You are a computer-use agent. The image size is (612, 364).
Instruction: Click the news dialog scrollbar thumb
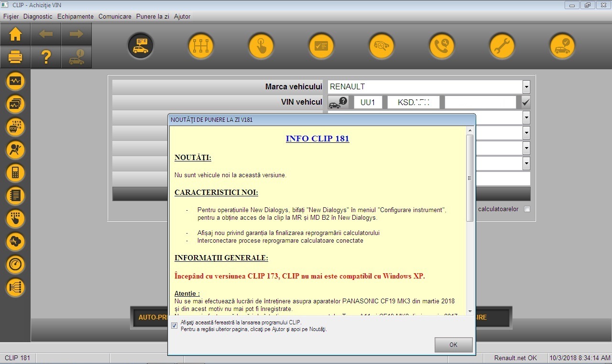coord(470,178)
